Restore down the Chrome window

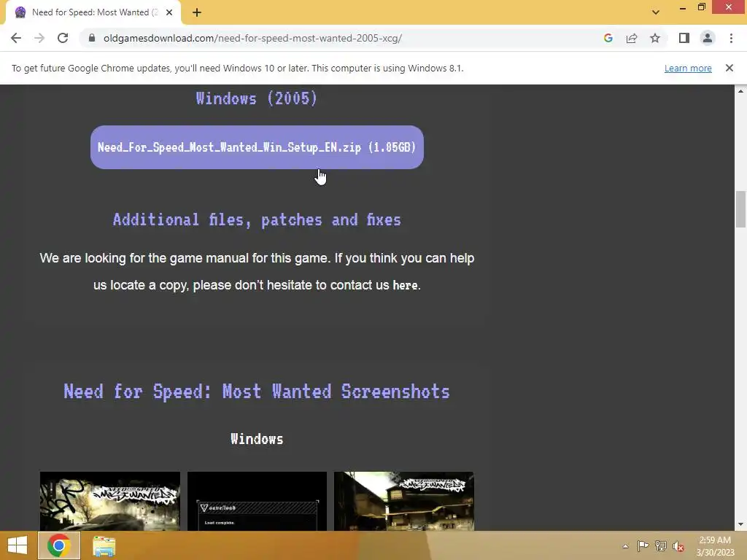click(701, 7)
